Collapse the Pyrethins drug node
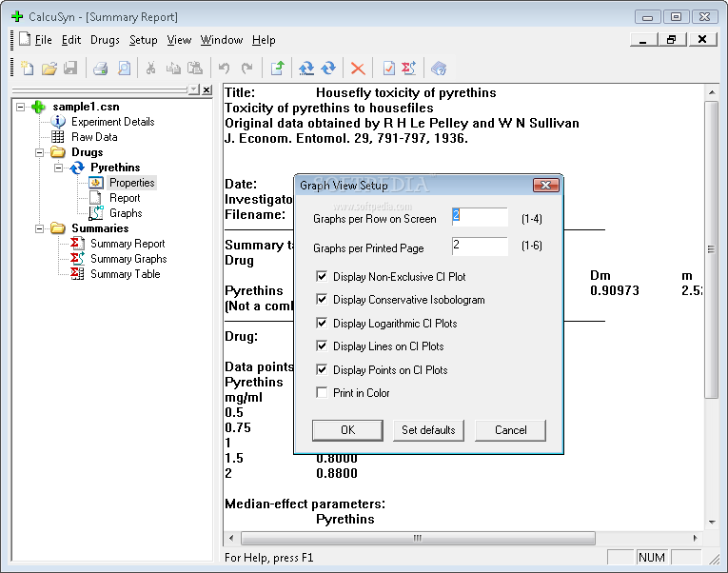The width and height of the screenshot is (728, 573). point(58,168)
